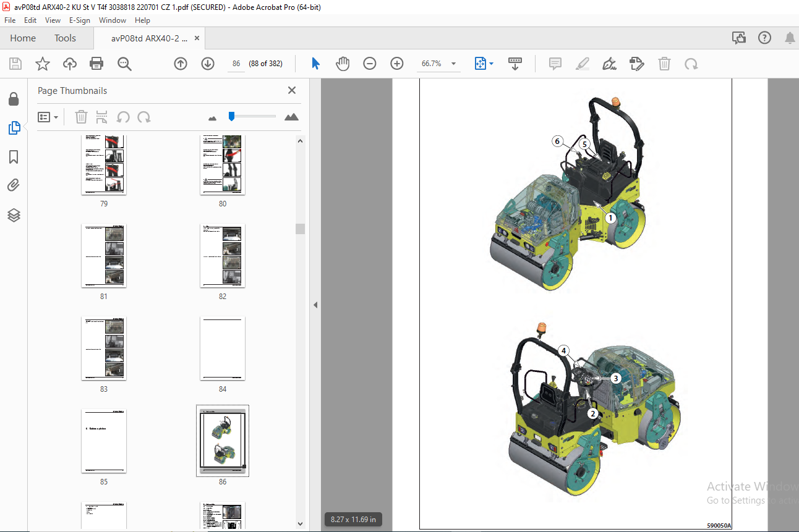Screen dimensions: 799x532
Task: Open the fit page options tool
Action: click(481, 64)
